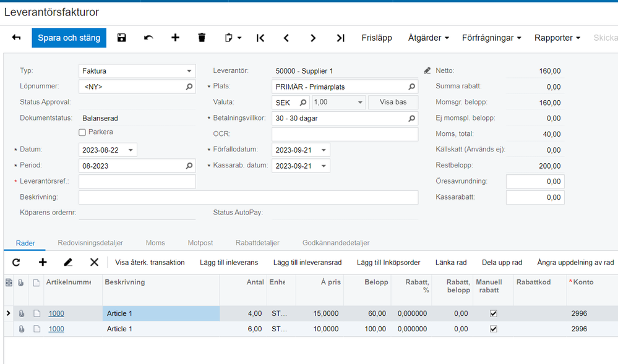Edit the selected row with the pencil icon
618x364 pixels.
[x=68, y=263]
